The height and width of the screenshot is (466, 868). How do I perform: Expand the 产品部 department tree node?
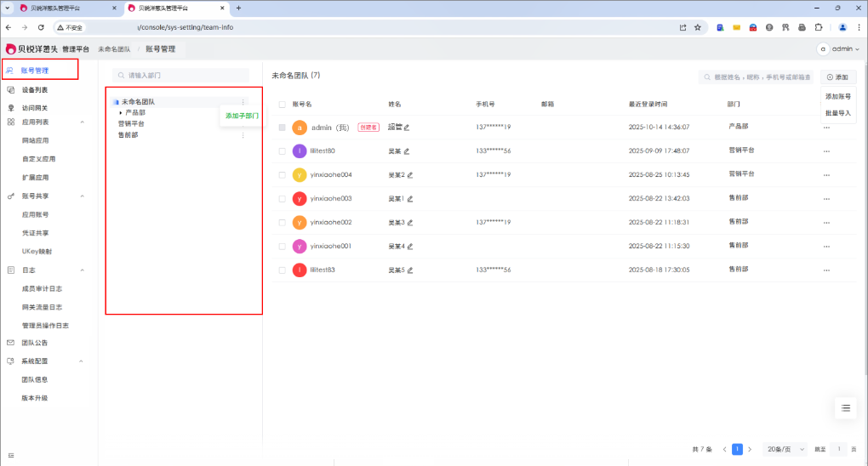[121, 112]
